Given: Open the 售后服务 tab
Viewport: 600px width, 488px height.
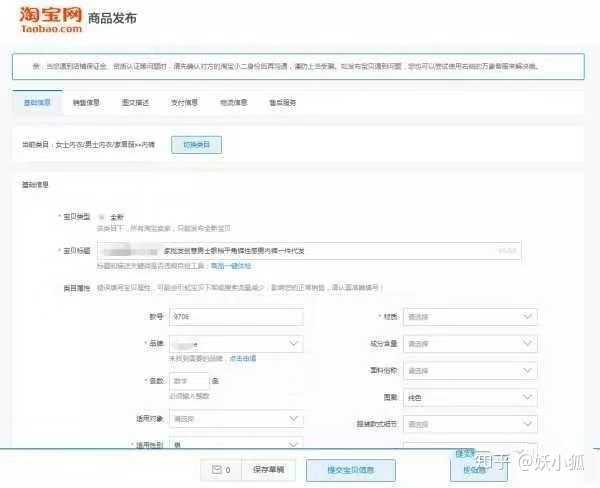Looking at the screenshot, I should 282,103.
